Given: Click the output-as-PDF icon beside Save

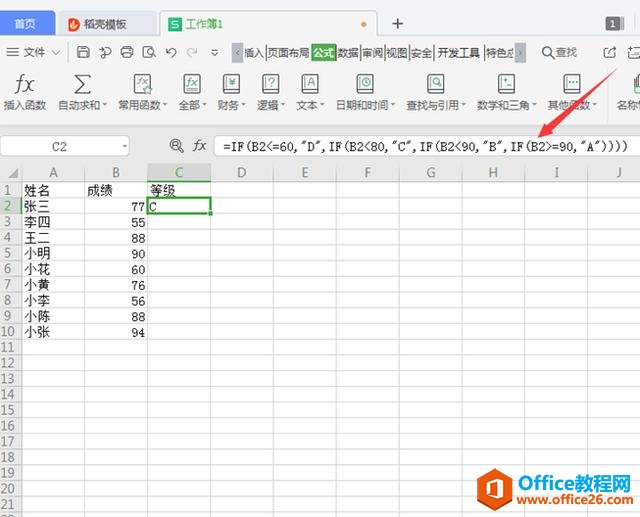Looking at the screenshot, I should (105, 52).
